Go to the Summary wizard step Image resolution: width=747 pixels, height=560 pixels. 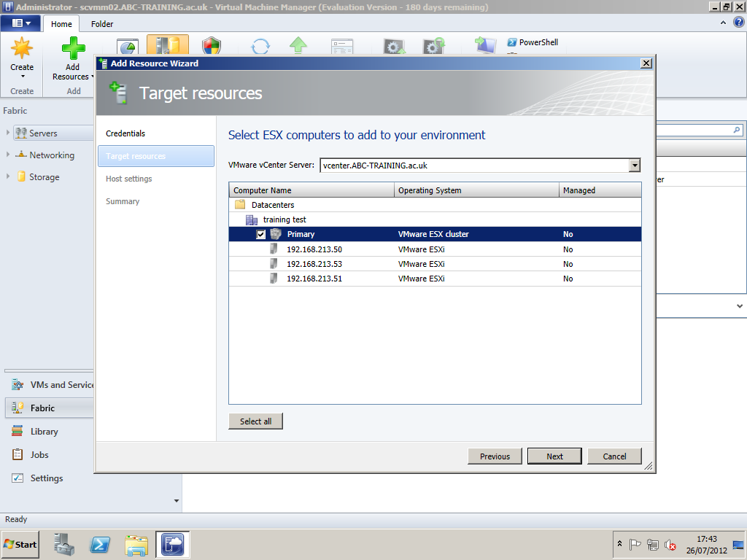(x=123, y=201)
